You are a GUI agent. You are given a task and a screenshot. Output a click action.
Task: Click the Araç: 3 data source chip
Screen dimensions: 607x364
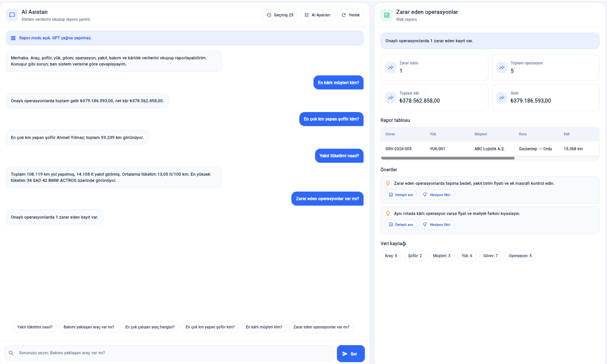point(391,256)
